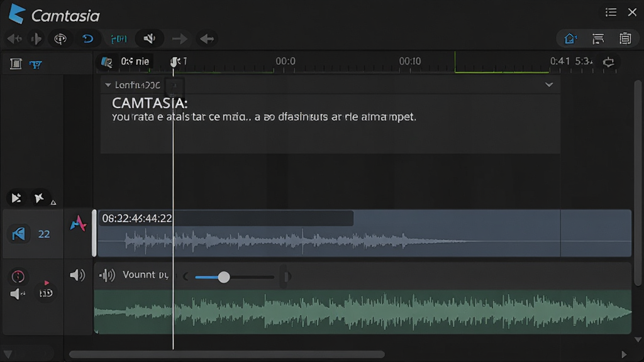Click the icon before the '0:4 nie' label
This screenshot has height=362, width=644.
[107, 62]
